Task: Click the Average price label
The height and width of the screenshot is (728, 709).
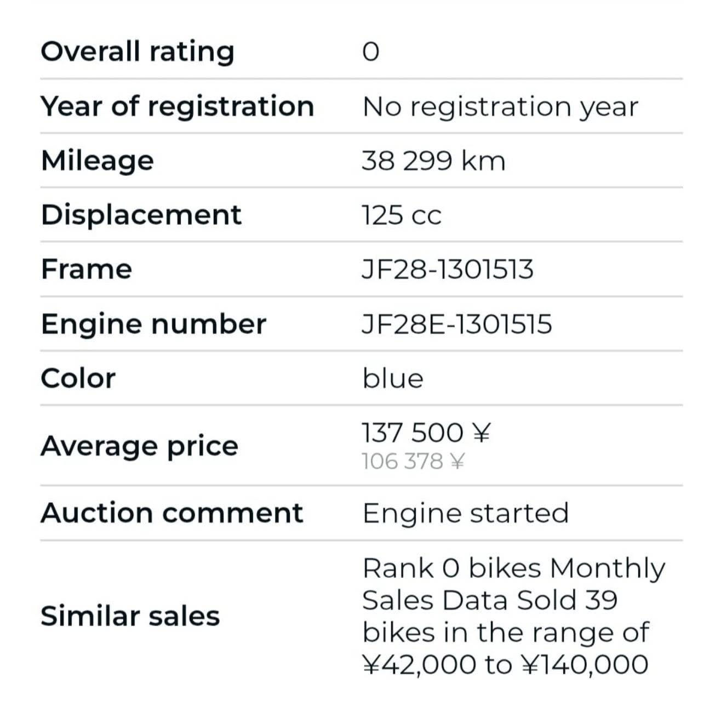Action: coord(140,446)
